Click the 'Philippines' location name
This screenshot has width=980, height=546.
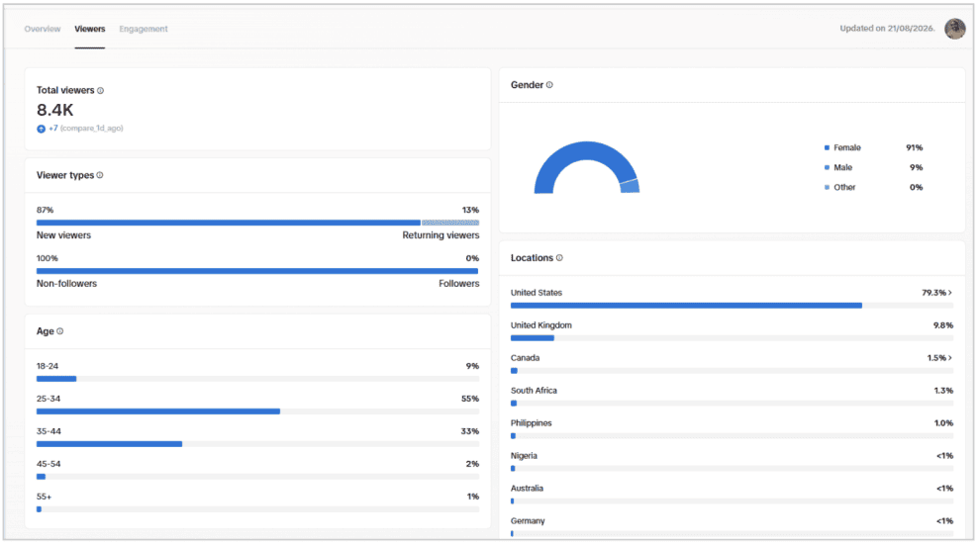tap(532, 423)
